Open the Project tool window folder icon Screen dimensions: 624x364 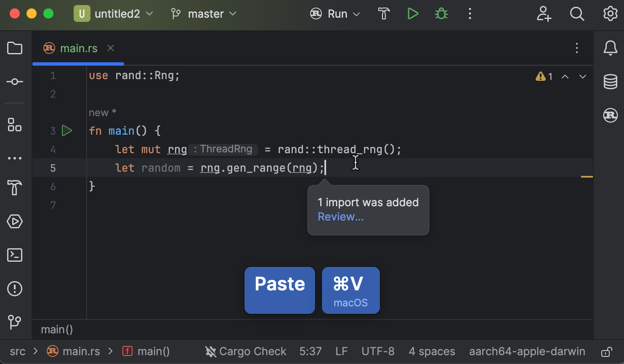pos(15,48)
